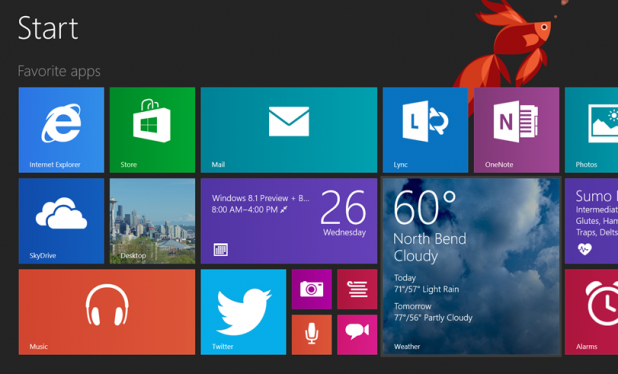Click the Favorite apps group heading
The image size is (618, 374).
pos(59,71)
